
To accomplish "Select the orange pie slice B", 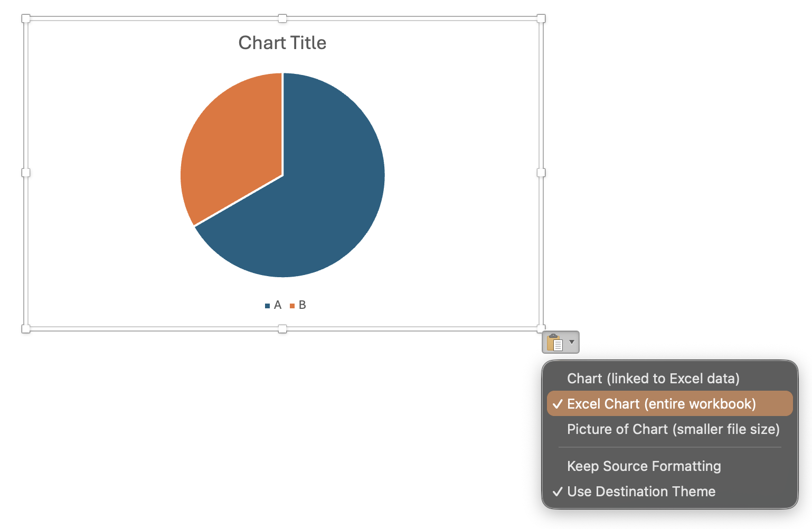I will (232, 148).
